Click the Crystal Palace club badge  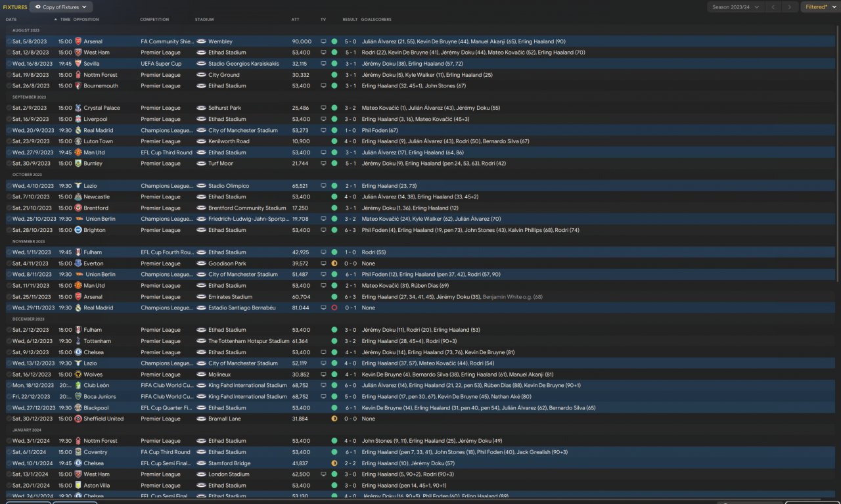click(78, 108)
